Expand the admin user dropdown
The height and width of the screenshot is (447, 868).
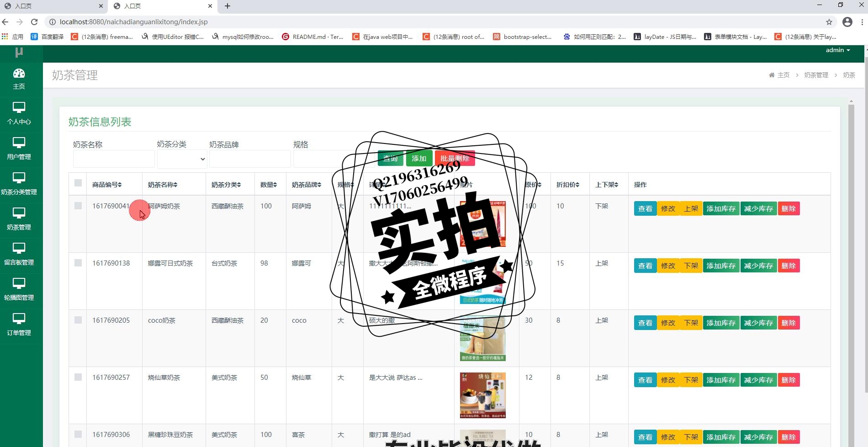(x=838, y=50)
